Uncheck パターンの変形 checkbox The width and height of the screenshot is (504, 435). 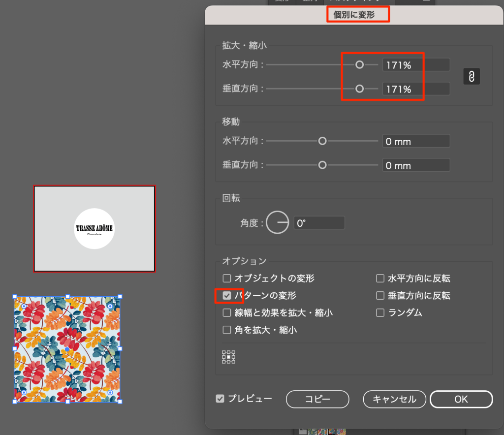[227, 296]
